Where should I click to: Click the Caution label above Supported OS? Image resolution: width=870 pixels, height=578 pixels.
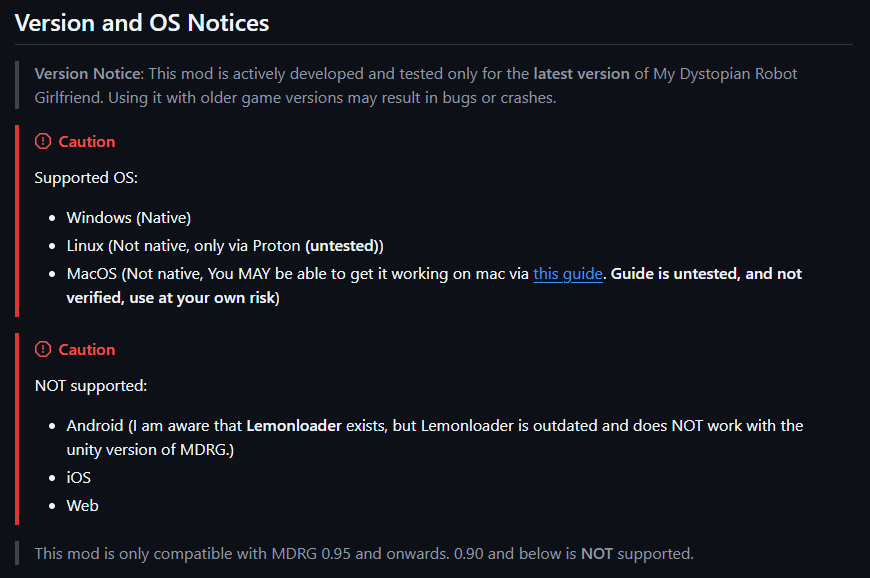(x=87, y=142)
